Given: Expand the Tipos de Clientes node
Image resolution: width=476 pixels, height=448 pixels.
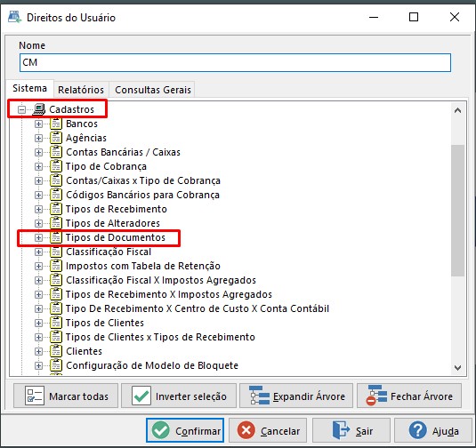Looking at the screenshot, I should [x=38, y=324].
